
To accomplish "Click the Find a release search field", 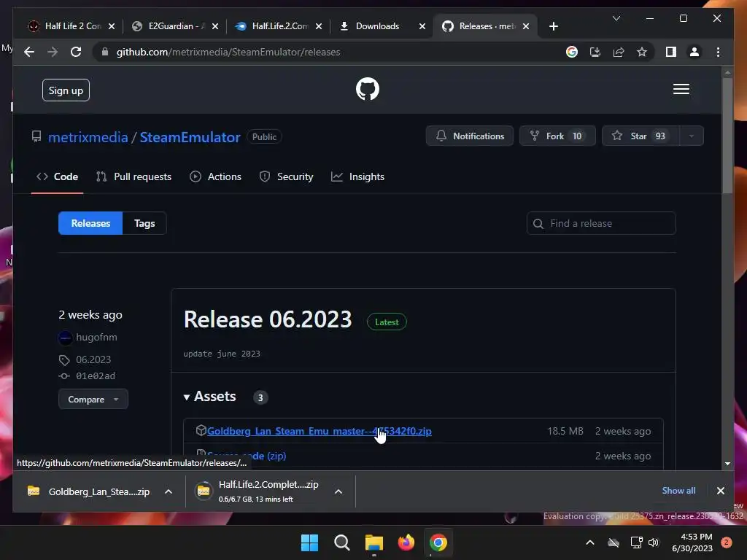I will pos(601,223).
